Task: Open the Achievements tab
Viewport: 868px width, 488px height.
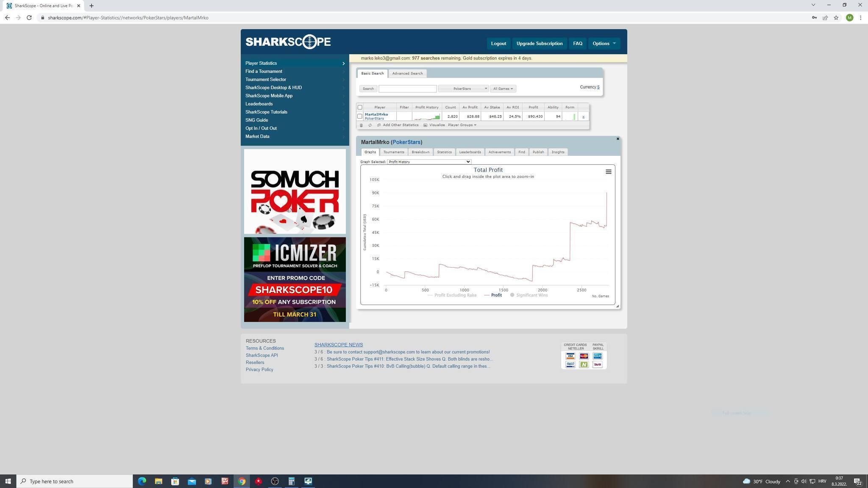Action: coord(499,152)
